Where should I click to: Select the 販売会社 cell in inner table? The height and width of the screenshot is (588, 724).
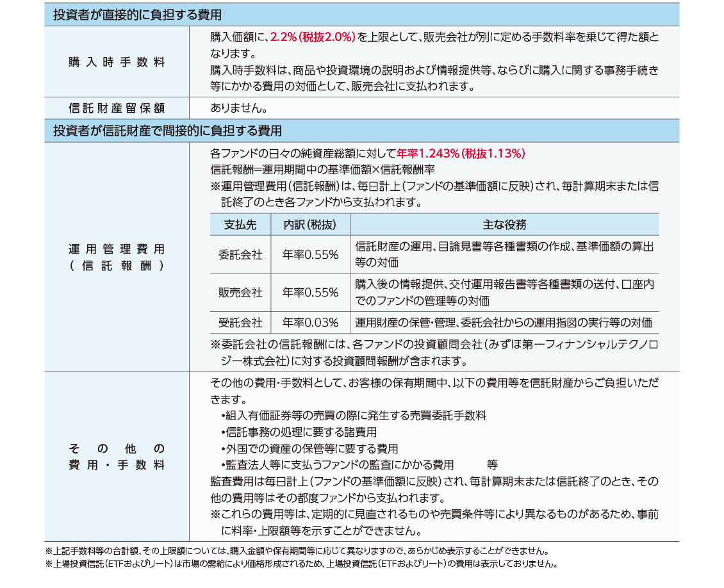(240, 292)
